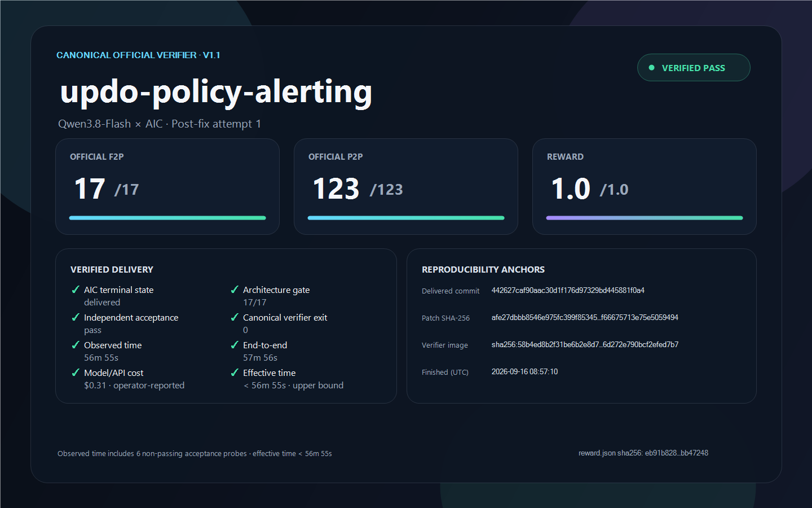This screenshot has width=812, height=508.
Task: Click the VERIFIED PASS badge label
Action: 694,68
